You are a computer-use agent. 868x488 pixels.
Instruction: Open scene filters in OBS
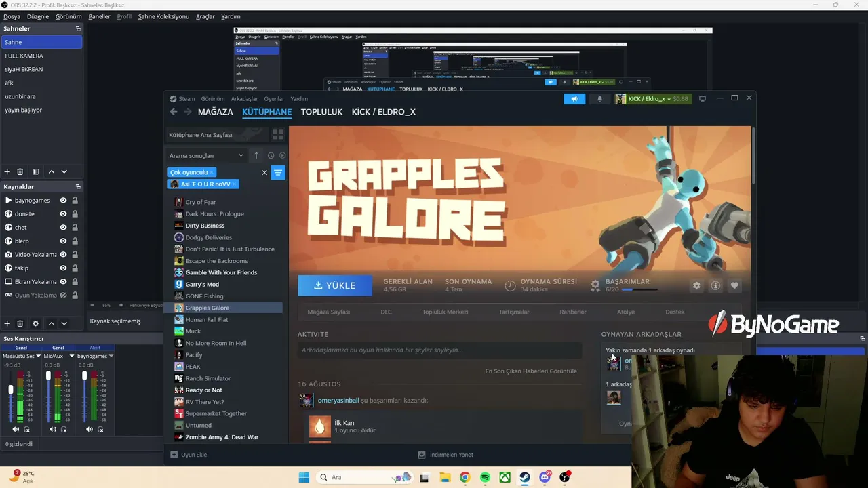35,172
